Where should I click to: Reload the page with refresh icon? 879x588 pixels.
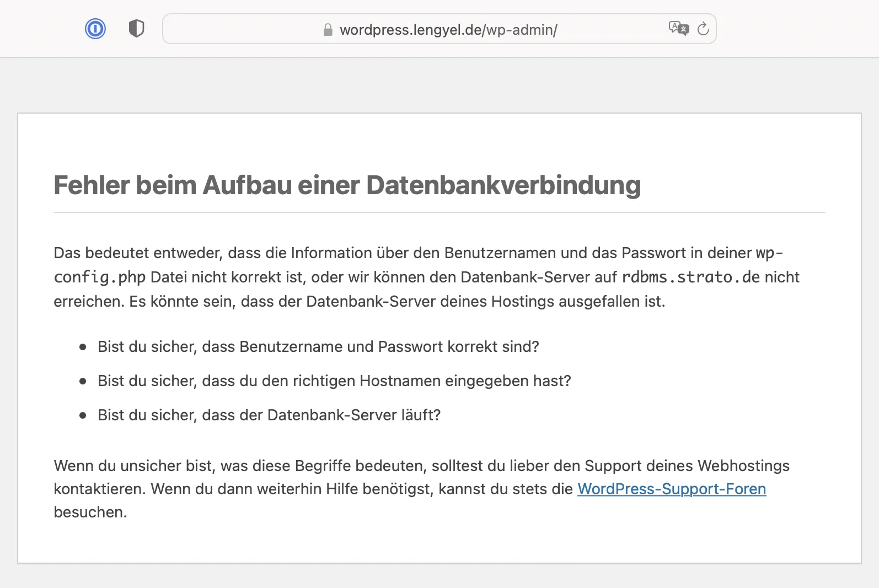[x=703, y=29]
